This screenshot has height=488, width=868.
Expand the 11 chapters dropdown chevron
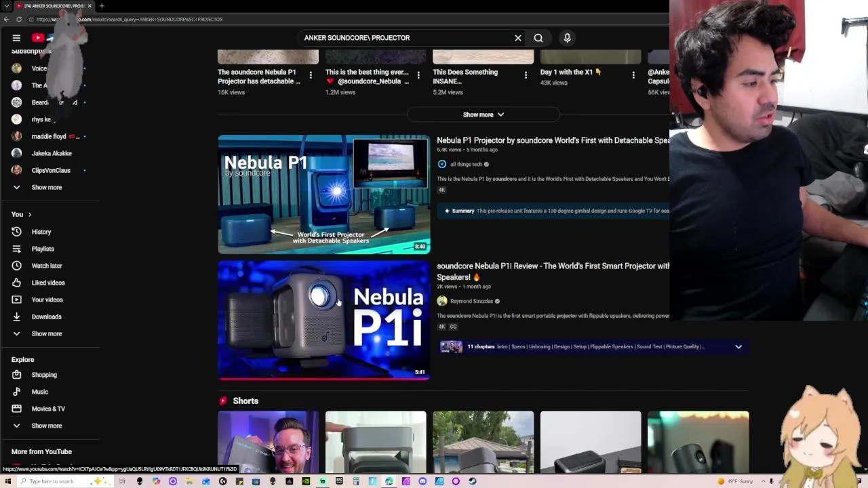coord(738,347)
